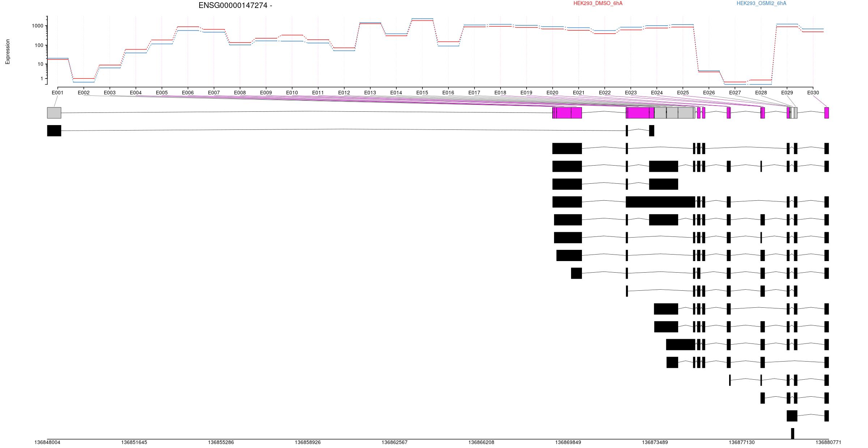The height and width of the screenshot is (448, 868).
Task: Click y-axis tick value 100
Action: (x=39, y=46)
